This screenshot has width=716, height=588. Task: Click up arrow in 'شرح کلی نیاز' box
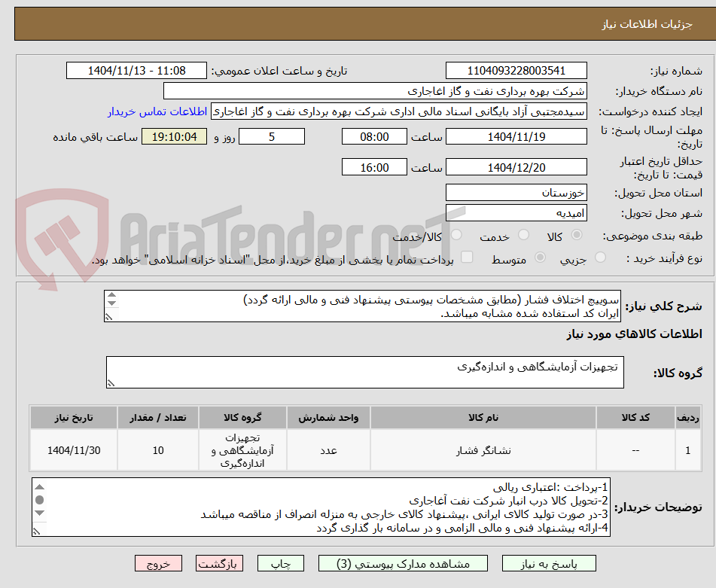tap(112, 295)
